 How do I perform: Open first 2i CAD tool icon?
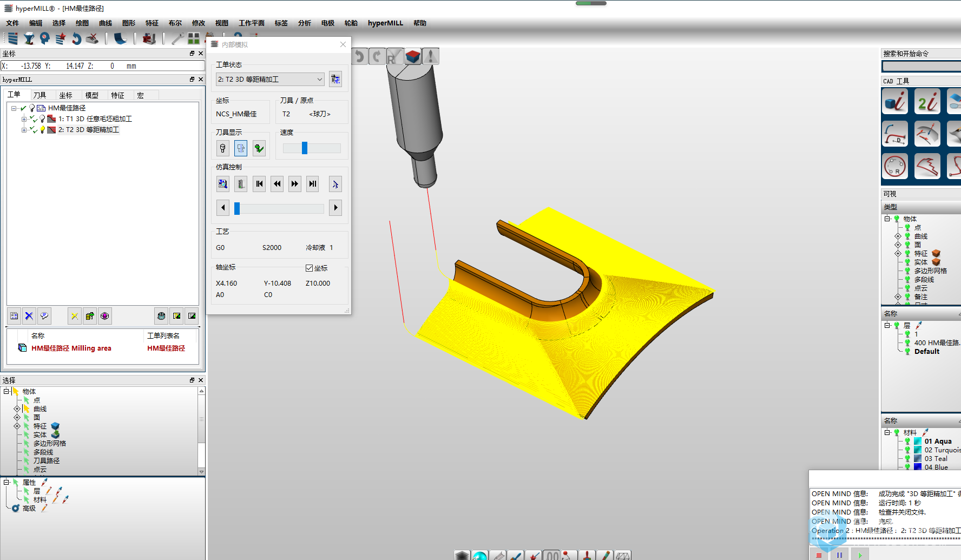pos(895,101)
